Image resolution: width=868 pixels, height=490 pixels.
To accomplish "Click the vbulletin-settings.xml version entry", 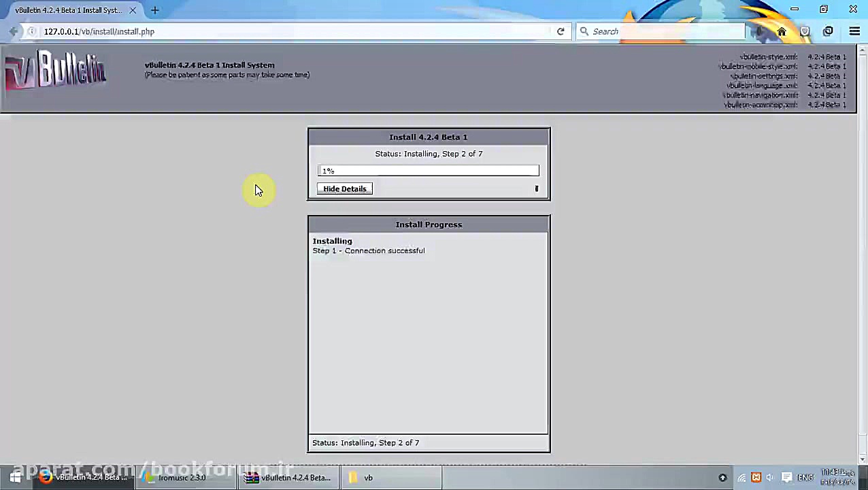I will point(788,76).
